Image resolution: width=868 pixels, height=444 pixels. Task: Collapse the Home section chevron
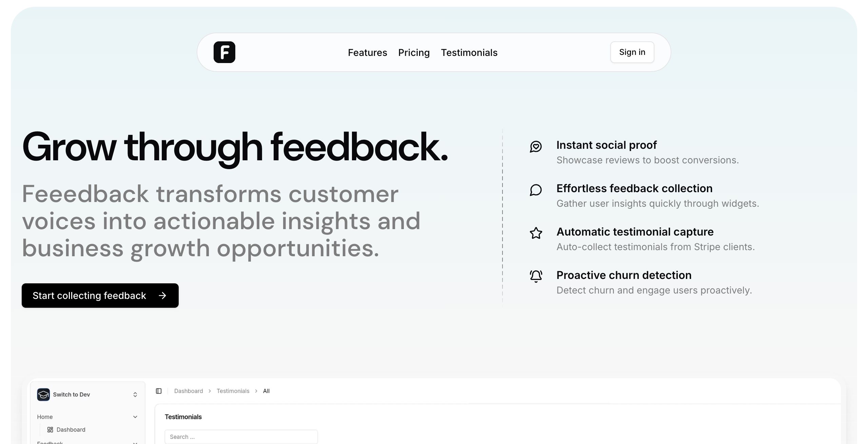(x=135, y=417)
